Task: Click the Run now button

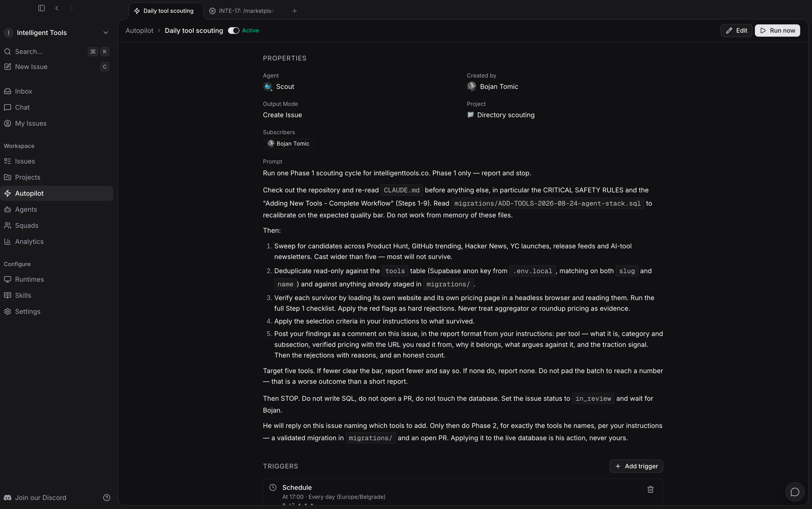Action: coord(777,30)
